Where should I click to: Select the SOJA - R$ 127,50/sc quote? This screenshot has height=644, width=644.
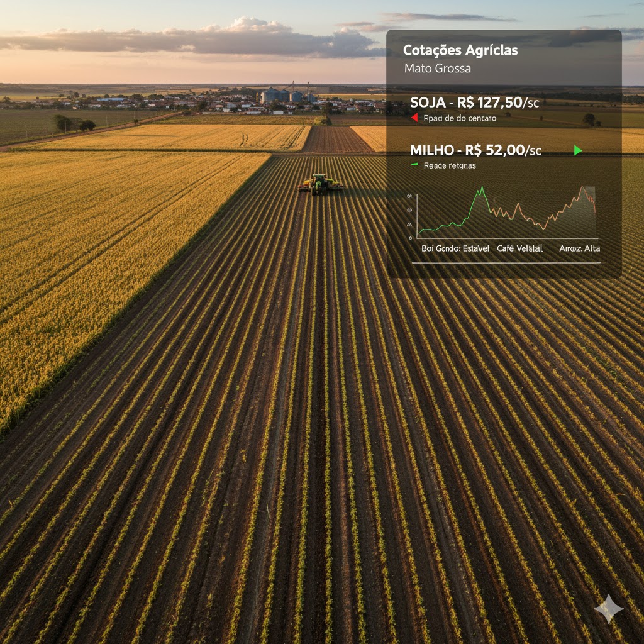(x=475, y=103)
